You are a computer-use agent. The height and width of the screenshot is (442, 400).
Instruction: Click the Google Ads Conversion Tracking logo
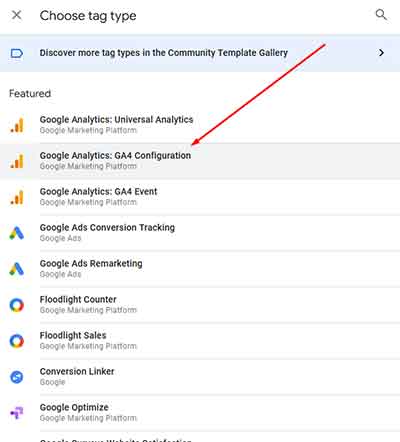[17, 233]
